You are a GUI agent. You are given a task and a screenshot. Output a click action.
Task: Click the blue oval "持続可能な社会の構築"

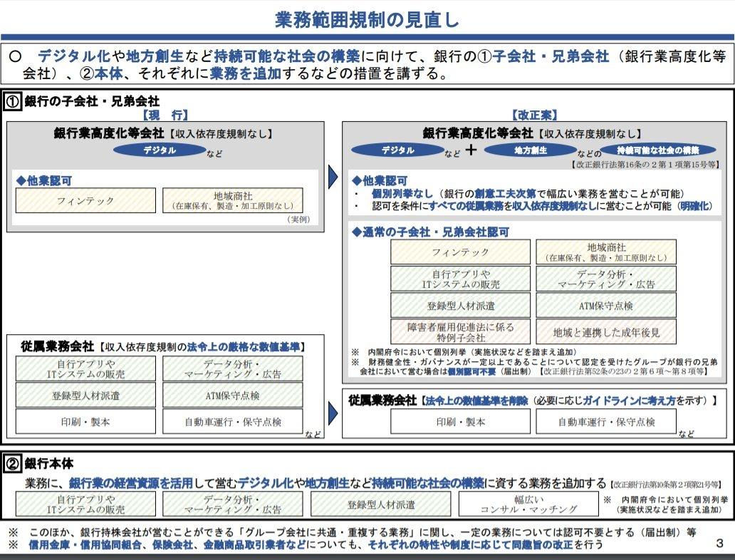pos(658,150)
